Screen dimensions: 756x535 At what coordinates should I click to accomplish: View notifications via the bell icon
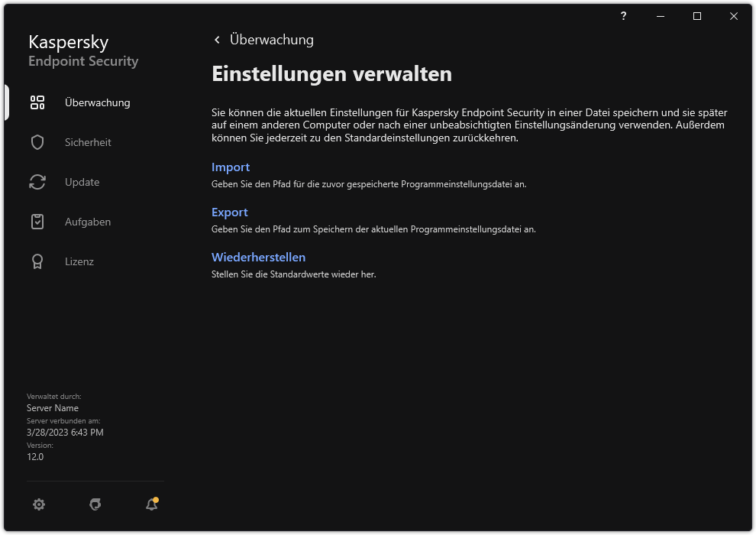pyautogui.click(x=150, y=504)
